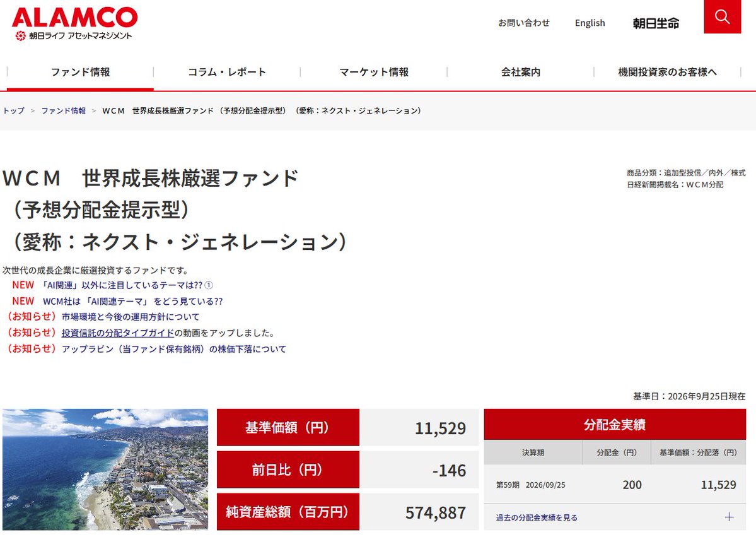Click the -146 daily change value
756x549 pixels.
tap(449, 470)
